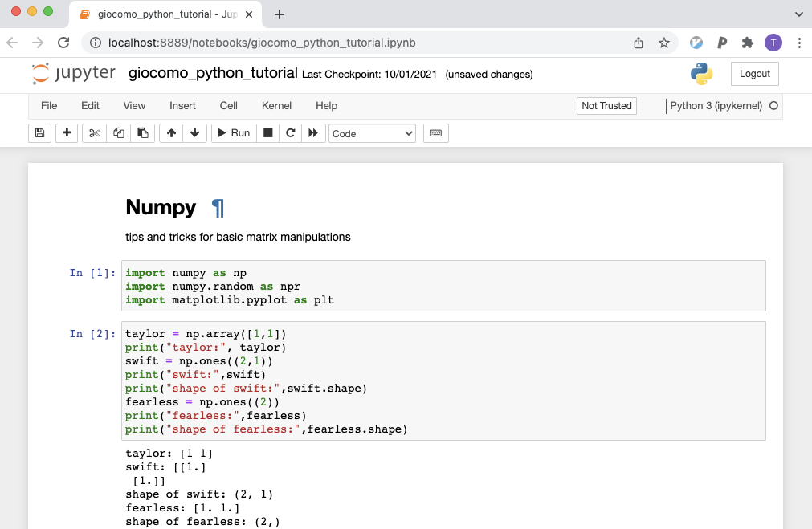Insert a new cell using the plus icon

coord(67,132)
